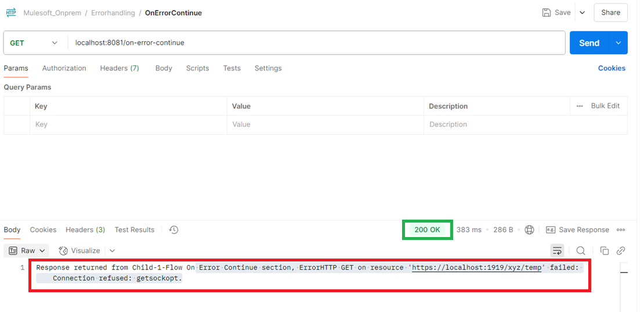Click the three dots beside Bulk Edit

pos(580,106)
